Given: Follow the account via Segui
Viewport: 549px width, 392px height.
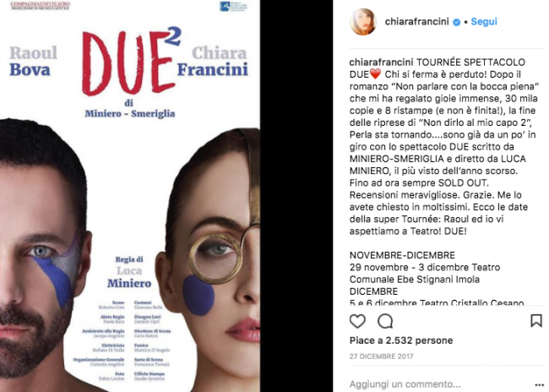Looking at the screenshot, I should click(484, 22).
